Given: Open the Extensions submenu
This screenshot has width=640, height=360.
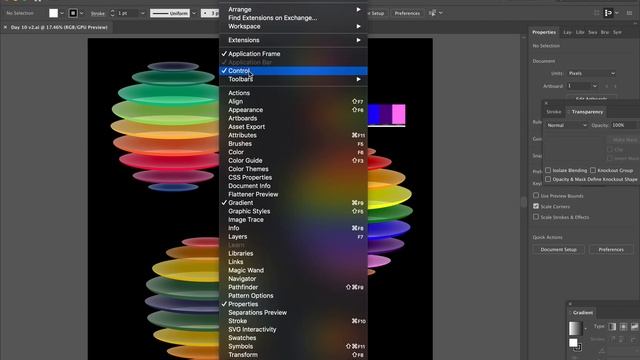Looking at the screenshot, I should (293, 40).
